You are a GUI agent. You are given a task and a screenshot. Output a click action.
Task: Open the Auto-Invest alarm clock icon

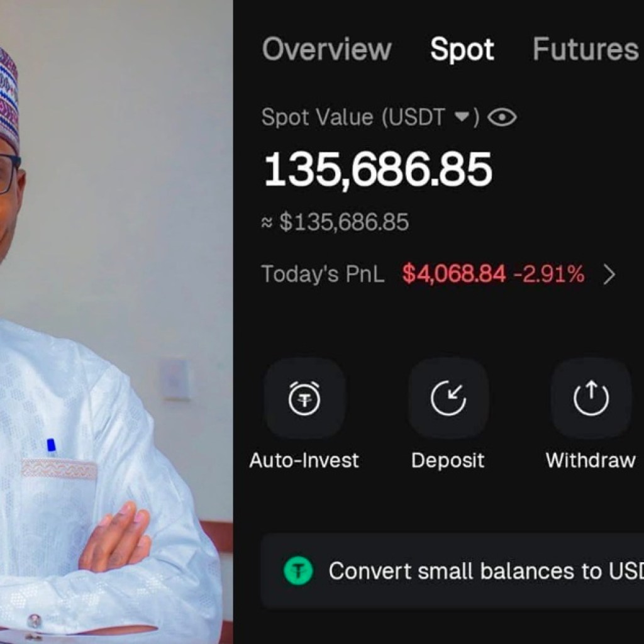click(304, 398)
